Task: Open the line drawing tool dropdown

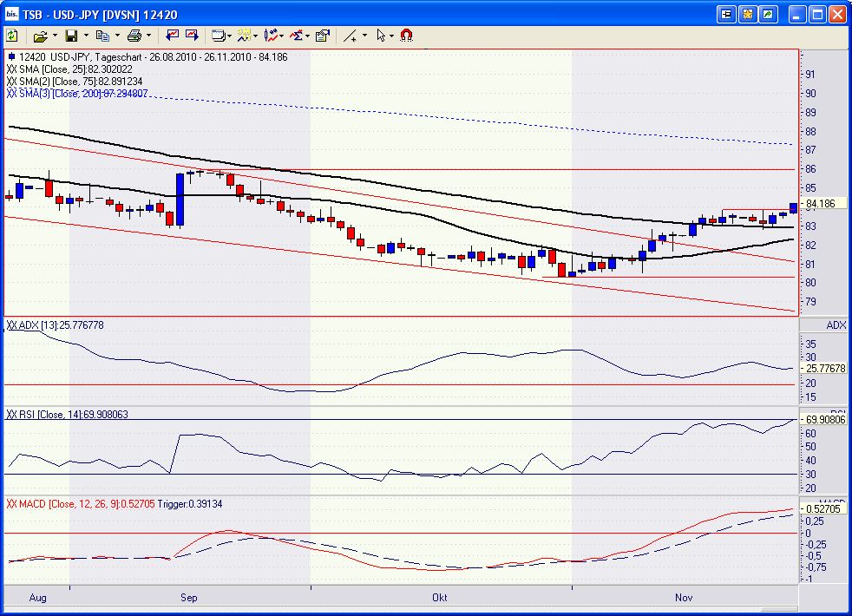Action: 364,36
